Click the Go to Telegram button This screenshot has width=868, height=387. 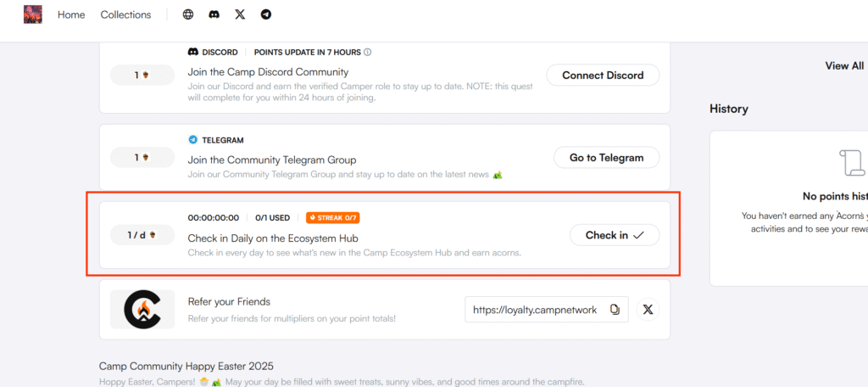tap(607, 158)
